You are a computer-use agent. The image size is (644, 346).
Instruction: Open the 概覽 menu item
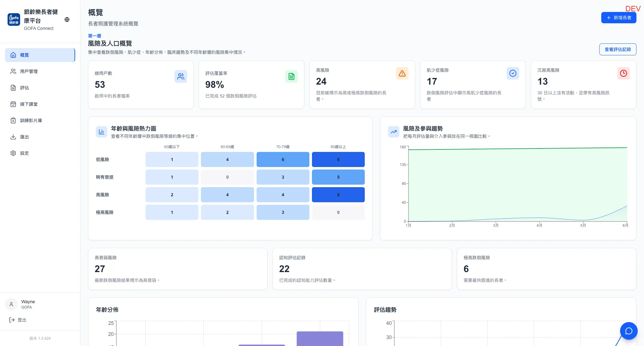pos(40,55)
